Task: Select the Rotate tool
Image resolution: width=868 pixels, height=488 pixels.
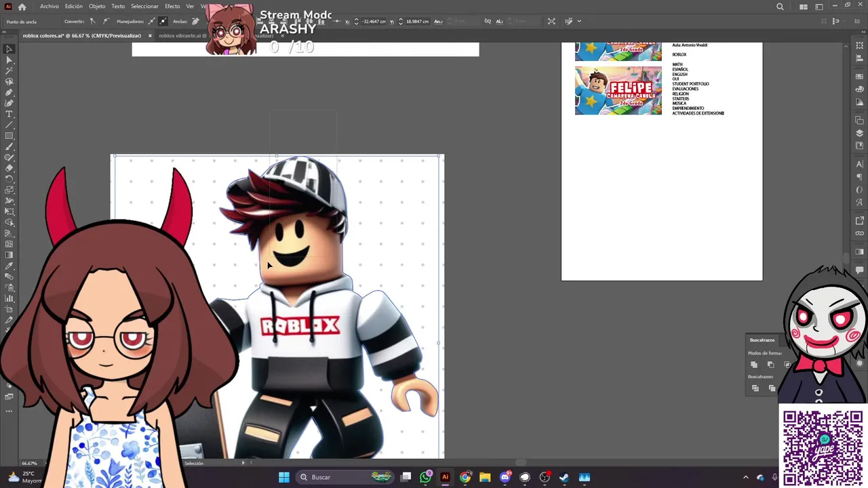Action: (9, 179)
